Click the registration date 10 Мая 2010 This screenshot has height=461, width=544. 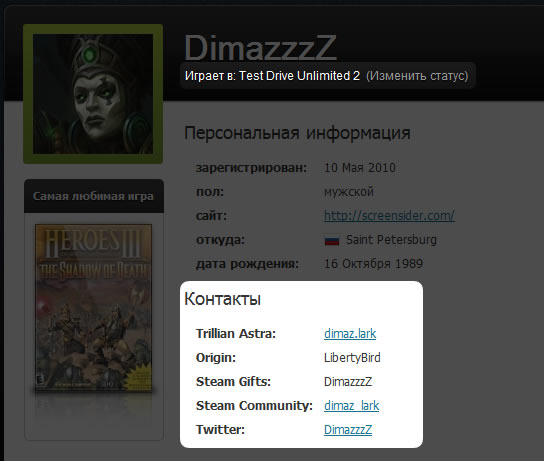pyautogui.click(x=359, y=168)
